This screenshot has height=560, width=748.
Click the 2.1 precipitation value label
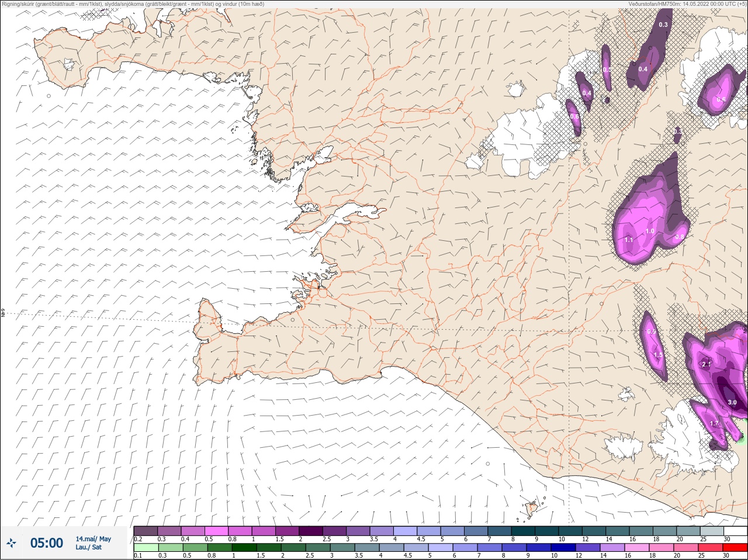(707, 364)
